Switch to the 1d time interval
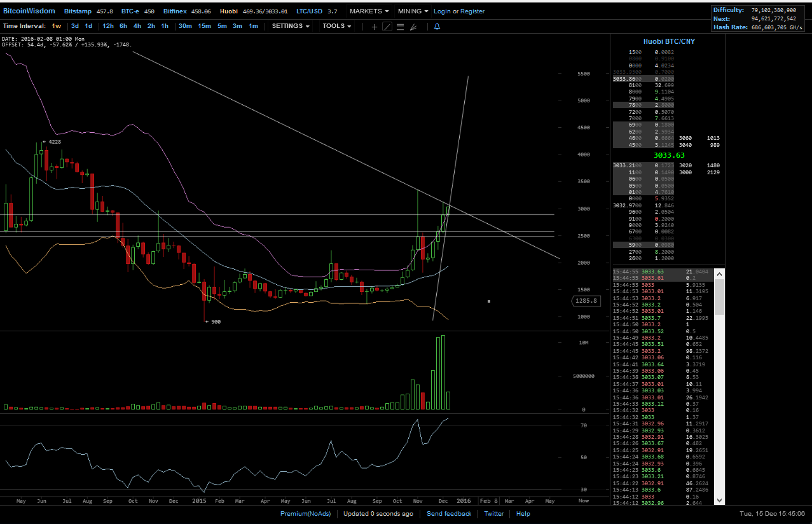Screen dimensions: 812x524 coord(88,26)
